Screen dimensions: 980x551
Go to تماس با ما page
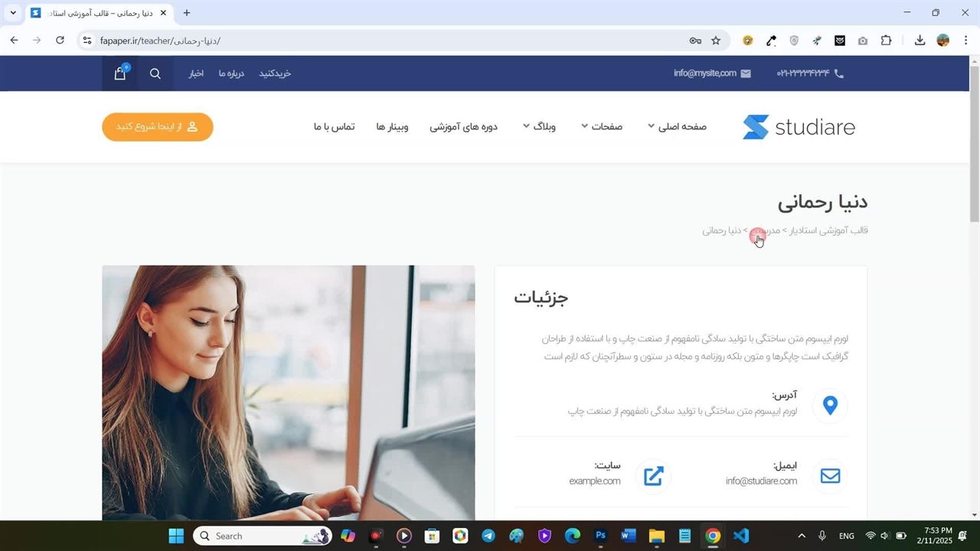(x=334, y=126)
